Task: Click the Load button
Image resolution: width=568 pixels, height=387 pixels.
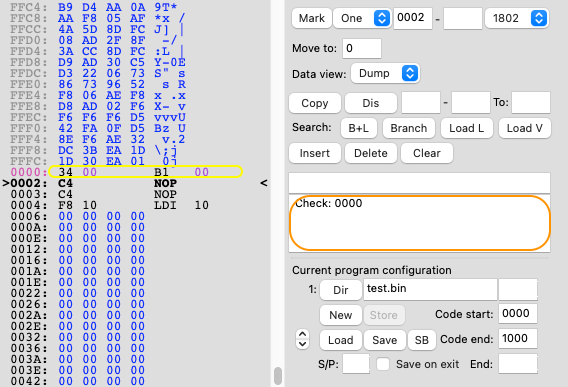Action: coord(341,340)
